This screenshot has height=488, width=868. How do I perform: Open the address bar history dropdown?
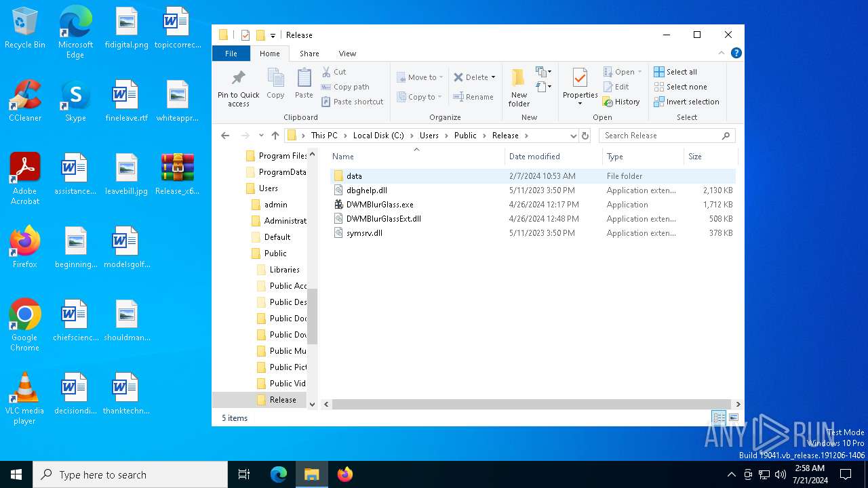click(573, 136)
